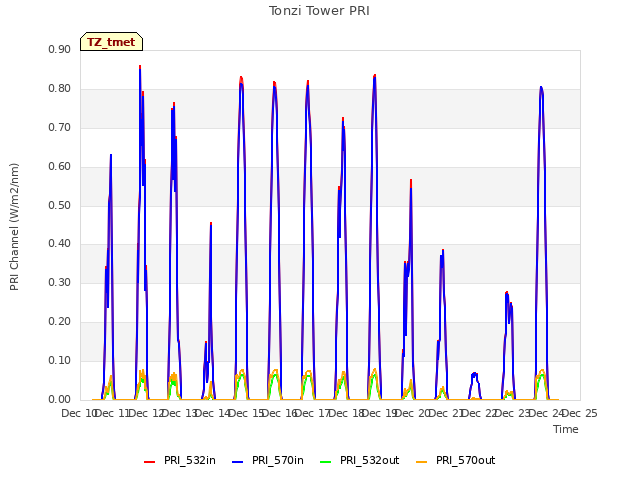Screen dimensions: 640x480
Task: Click the Time x-axis label
Action: [x=566, y=429]
